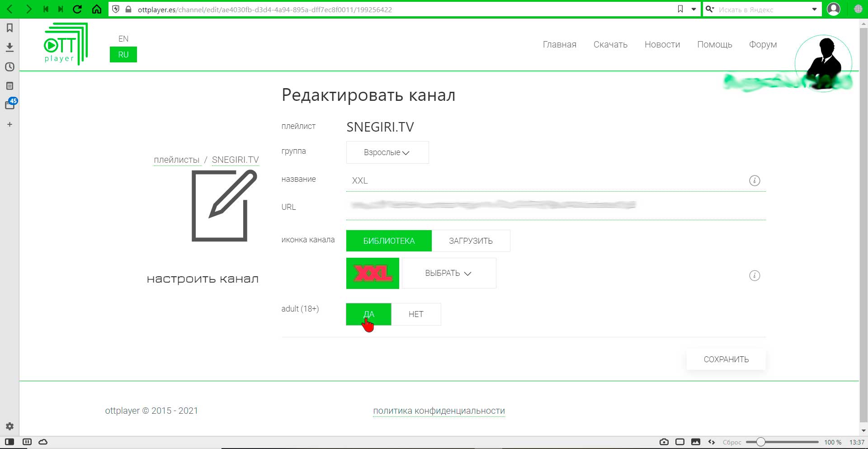Go back with the browser back arrow

pyautogui.click(x=9, y=9)
